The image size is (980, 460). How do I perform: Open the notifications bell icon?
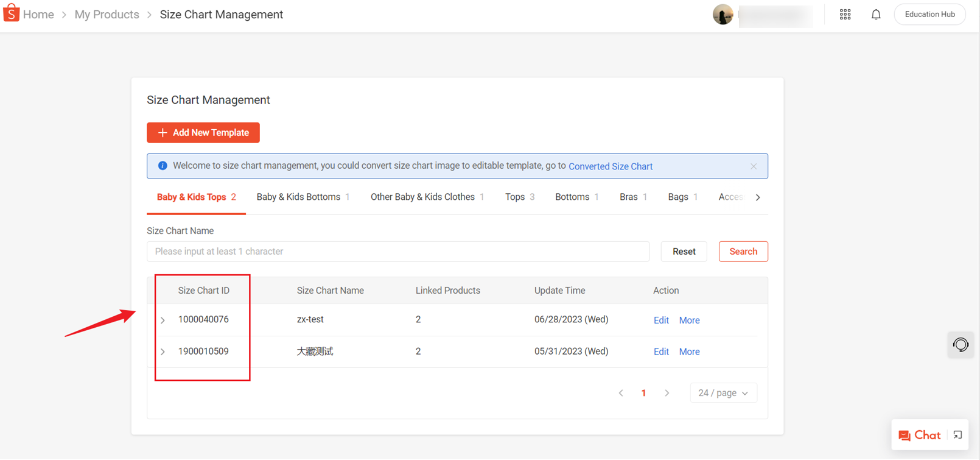click(876, 15)
